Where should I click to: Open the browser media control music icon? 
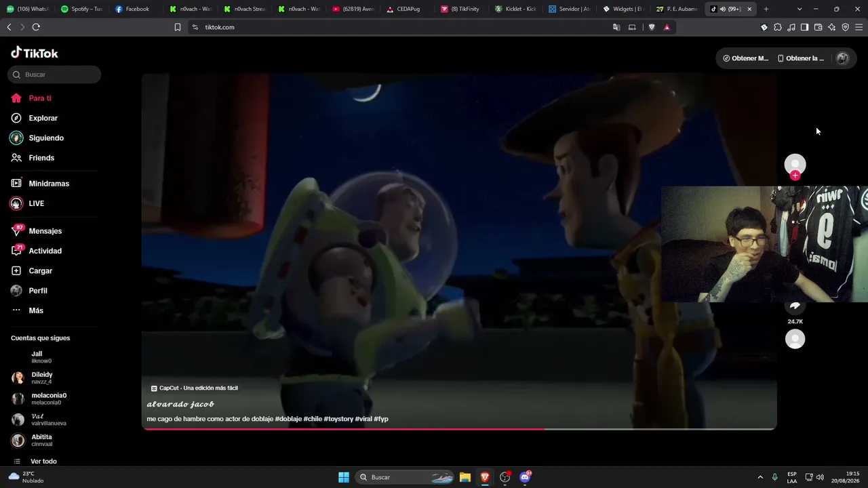(x=791, y=27)
